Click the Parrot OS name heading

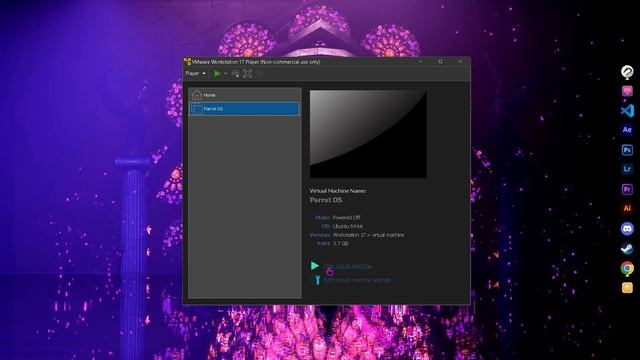[x=326, y=200]
